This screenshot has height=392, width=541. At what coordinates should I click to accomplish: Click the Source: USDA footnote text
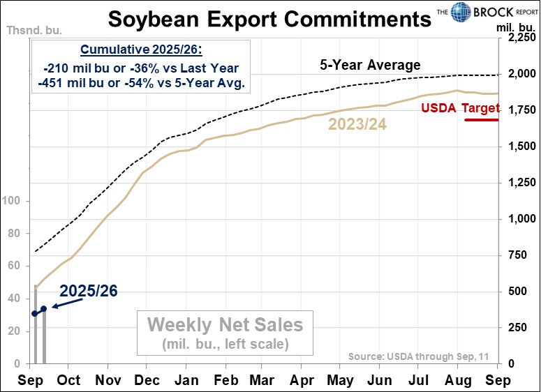[x=418, y=357]
